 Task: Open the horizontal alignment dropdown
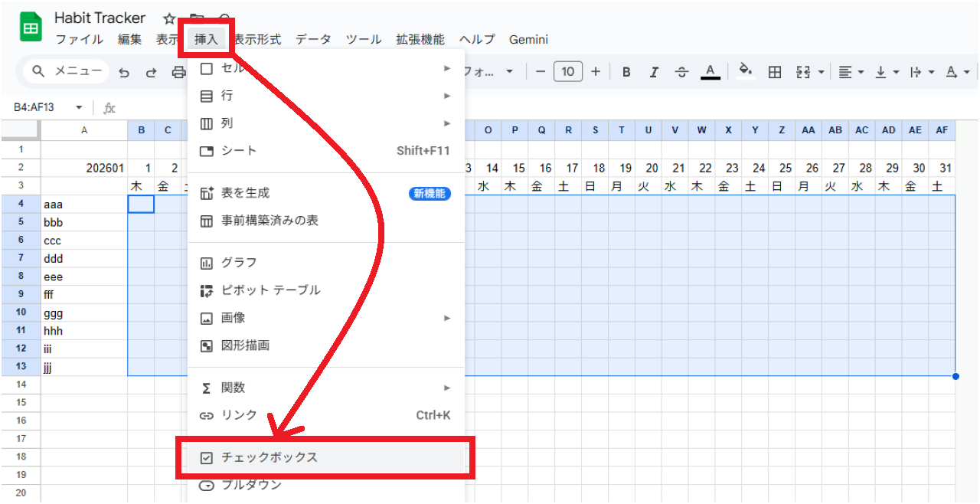point(850,71)
